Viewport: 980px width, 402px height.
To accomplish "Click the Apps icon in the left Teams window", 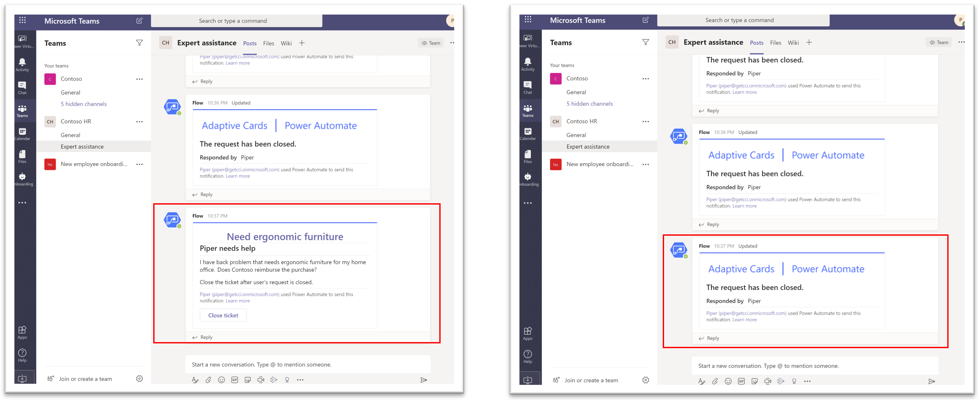I will [x=22, y=332].
